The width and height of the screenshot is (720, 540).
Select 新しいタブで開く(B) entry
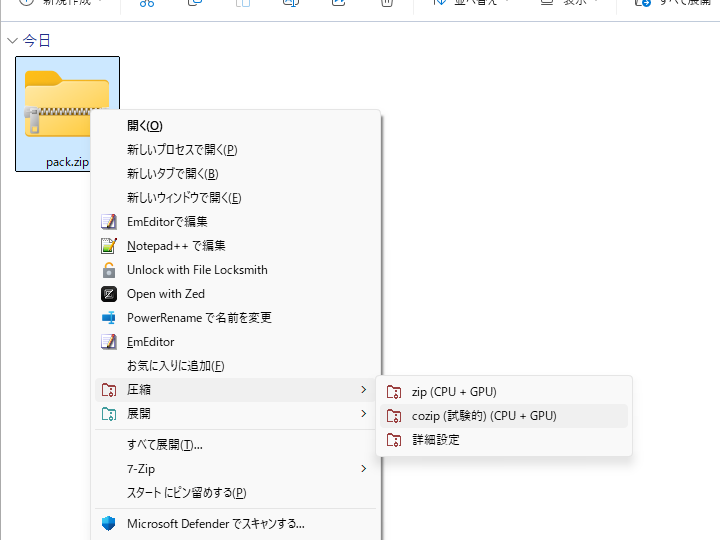pyautogui.click(x=236, y=174)
